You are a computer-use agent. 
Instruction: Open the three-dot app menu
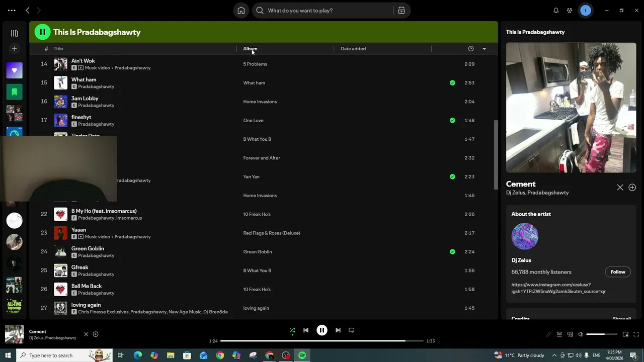(x=12, y=11)
